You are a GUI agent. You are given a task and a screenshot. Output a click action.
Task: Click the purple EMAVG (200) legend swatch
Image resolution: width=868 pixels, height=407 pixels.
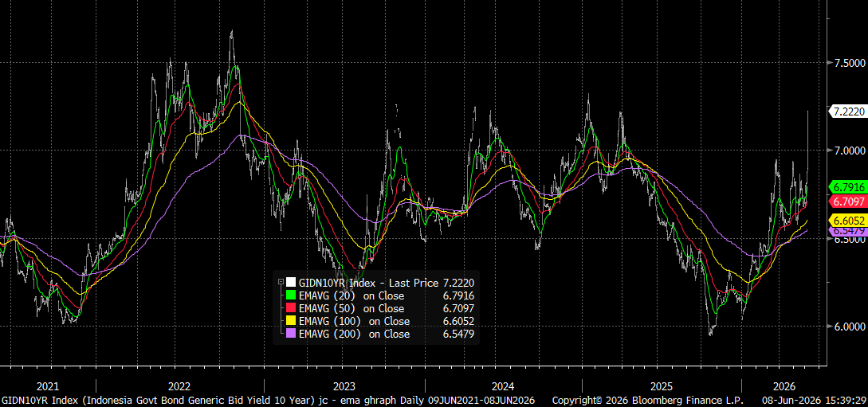coord(291,334)
